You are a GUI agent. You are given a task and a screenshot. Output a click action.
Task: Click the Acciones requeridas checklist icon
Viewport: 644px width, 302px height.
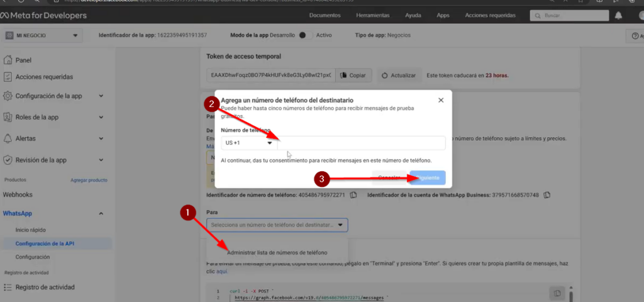(x=8, y=77)
